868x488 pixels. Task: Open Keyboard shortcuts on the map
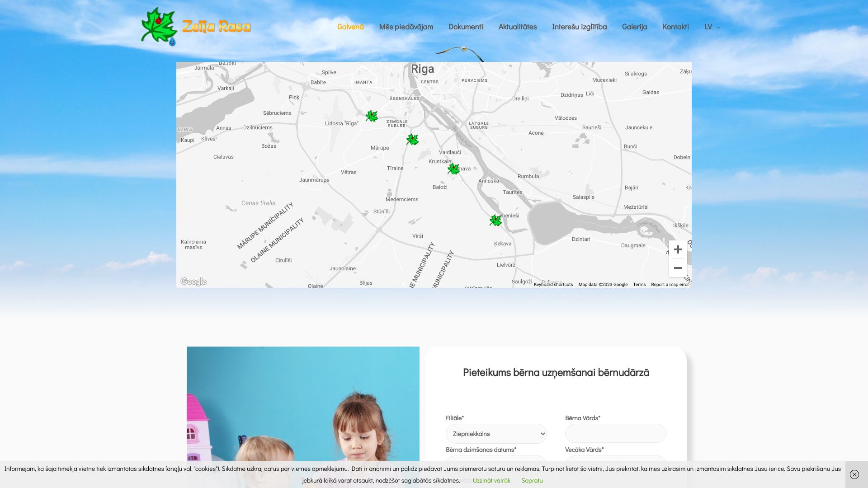coord(553,285)
